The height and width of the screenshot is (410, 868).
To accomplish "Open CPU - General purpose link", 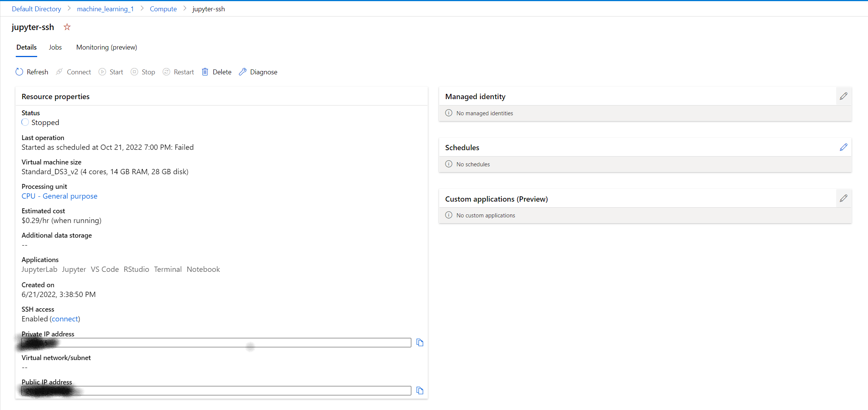I will pos(59,196).
